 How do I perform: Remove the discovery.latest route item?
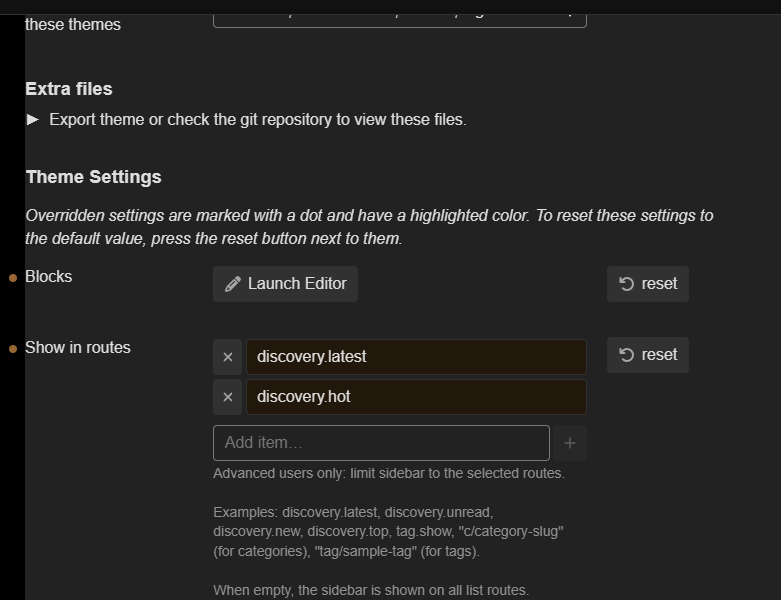(x=228, y=357)
